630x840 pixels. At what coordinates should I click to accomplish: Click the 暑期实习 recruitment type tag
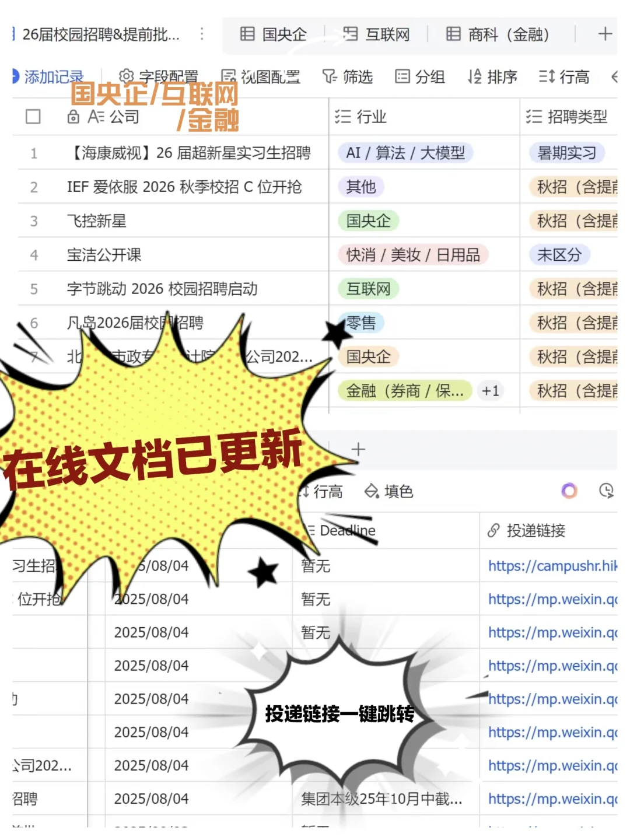567,153
